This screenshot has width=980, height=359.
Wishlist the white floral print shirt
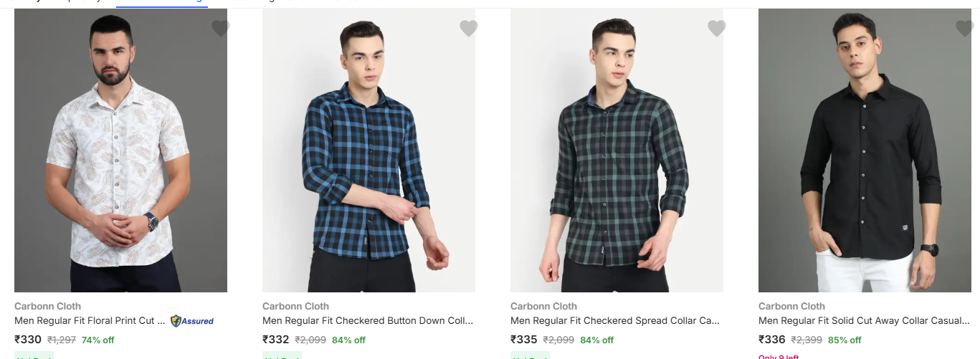[221, 29]
